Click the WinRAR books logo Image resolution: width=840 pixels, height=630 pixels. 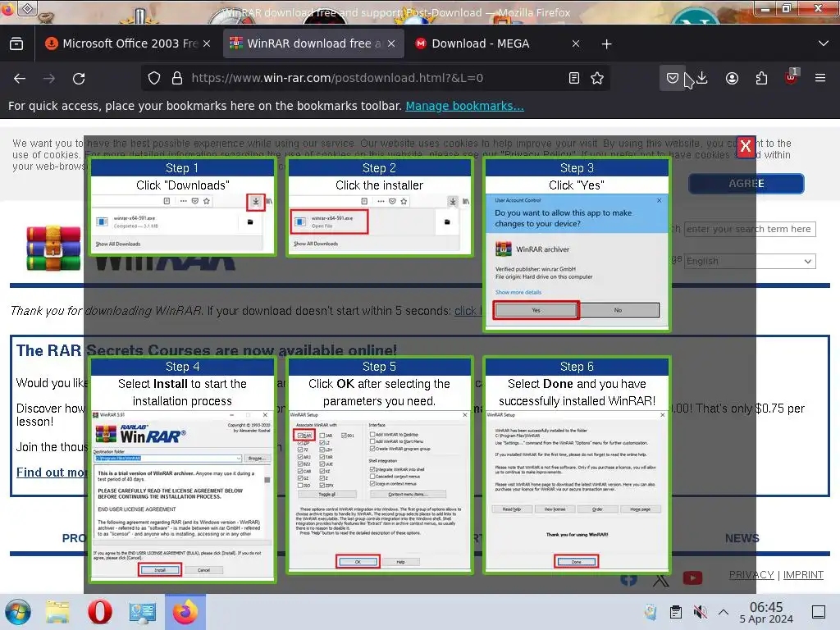pyautogui.click(x=53, y=249)
